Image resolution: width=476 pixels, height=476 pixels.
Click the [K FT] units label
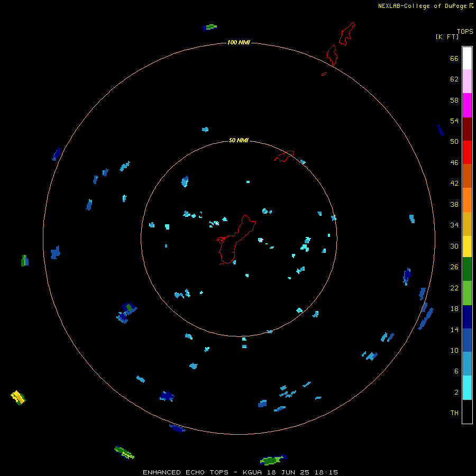[447, 36]
